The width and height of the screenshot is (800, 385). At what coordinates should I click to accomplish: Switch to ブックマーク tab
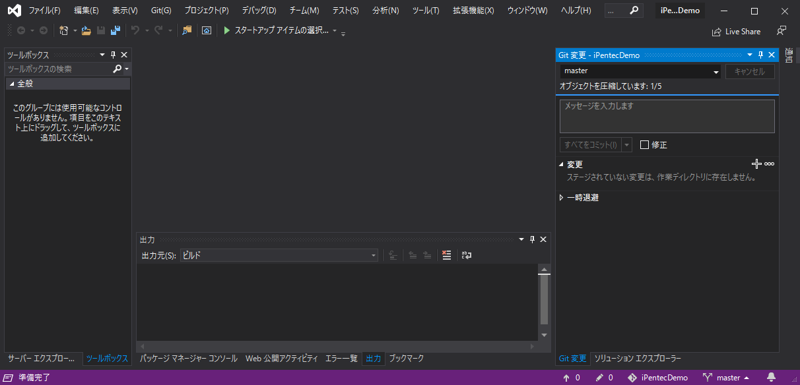point(406,358)
